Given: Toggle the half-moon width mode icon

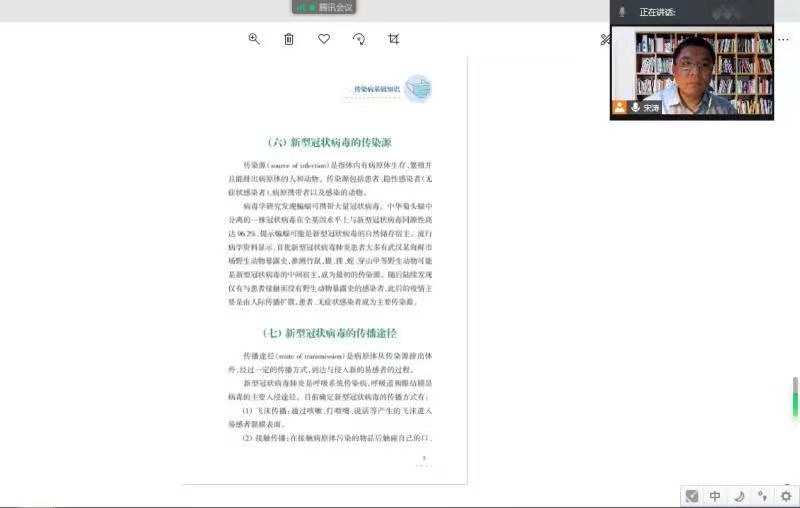Looking at the screenshot, I should pyautogui.click(x=739, y=496).
